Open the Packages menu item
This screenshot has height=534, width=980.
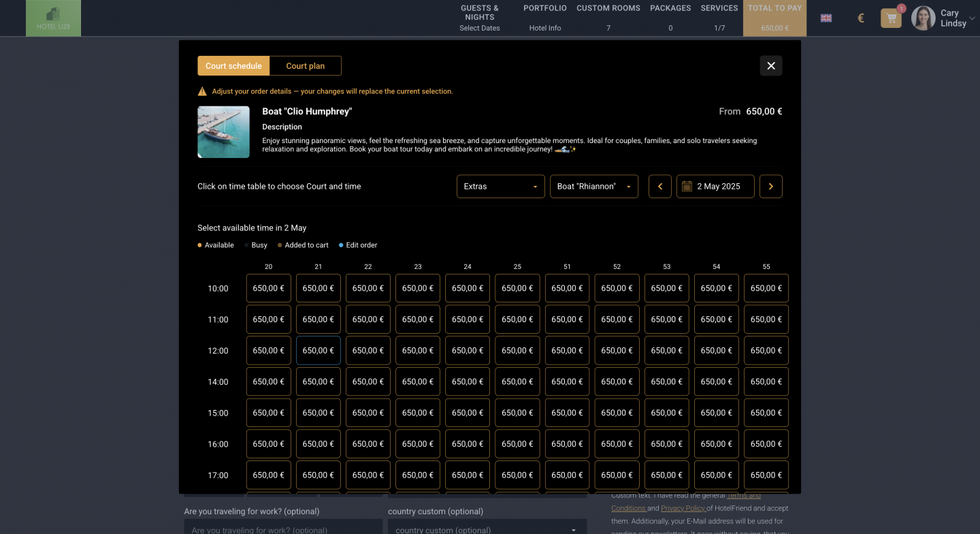(670, 18)
